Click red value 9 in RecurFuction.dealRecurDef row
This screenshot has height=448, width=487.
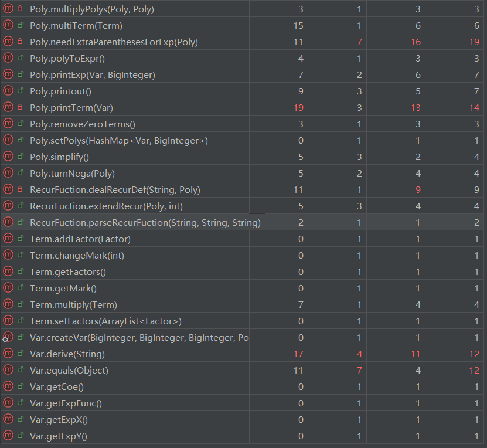(418, 190)
